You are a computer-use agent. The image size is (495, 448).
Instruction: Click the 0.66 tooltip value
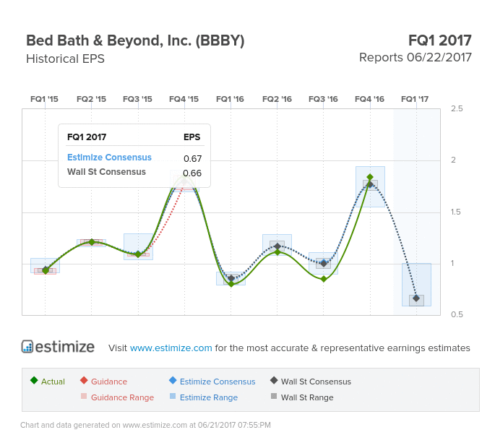pyautogui.click(x=192, y=173)
